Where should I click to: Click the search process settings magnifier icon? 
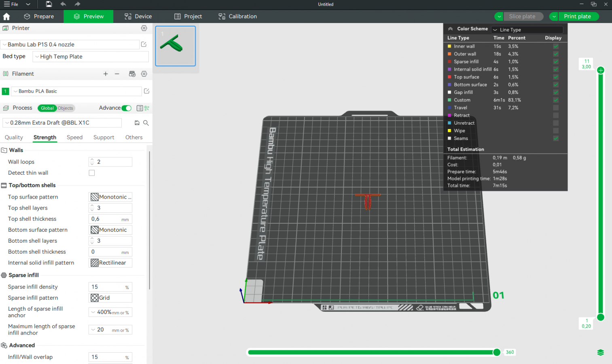146,123
